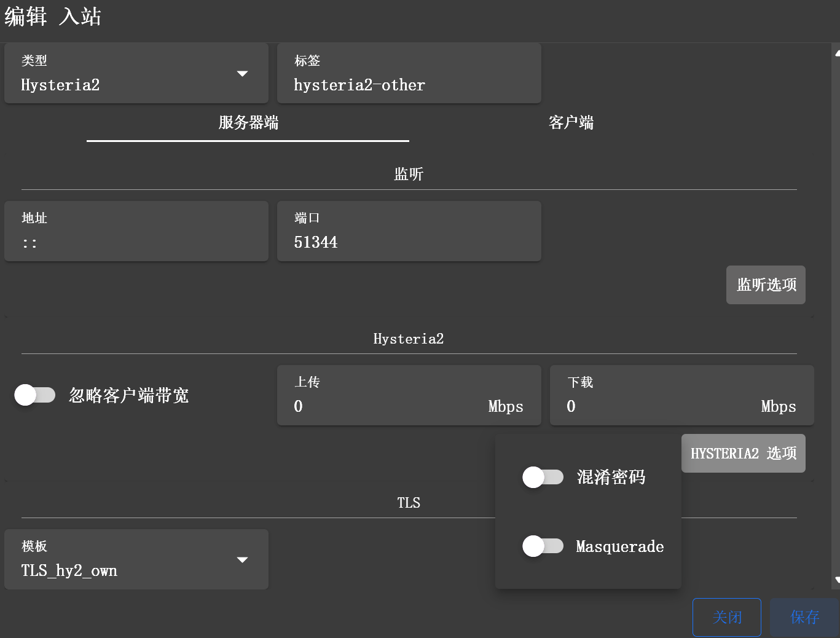The image size is (840, 638).
Task: Switch to the 客户端 tab
Action: point(571,123)
